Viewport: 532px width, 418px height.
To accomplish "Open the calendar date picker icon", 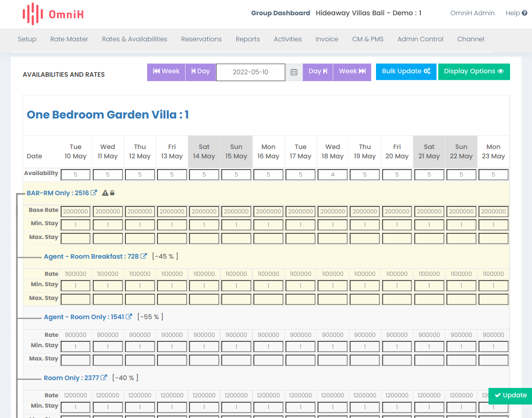I will [294, 72].
